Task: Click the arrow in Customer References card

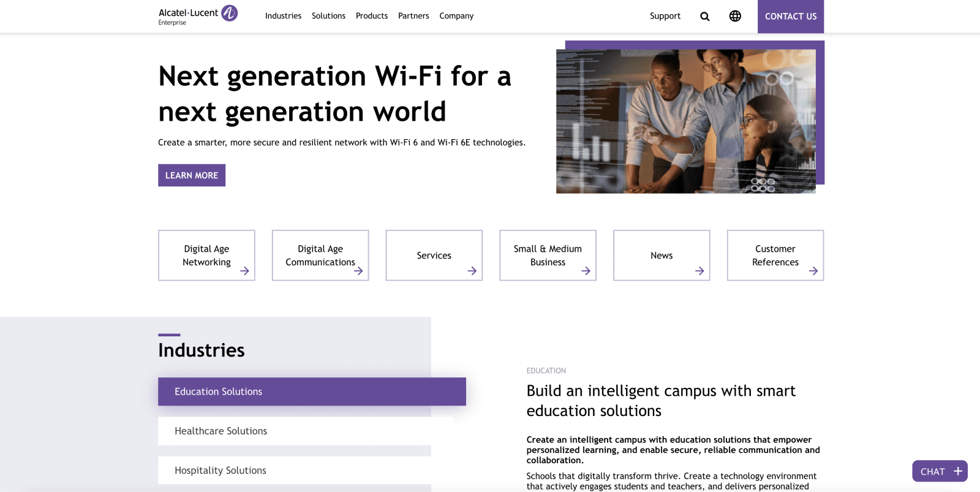Action: (x=813, y=271)
